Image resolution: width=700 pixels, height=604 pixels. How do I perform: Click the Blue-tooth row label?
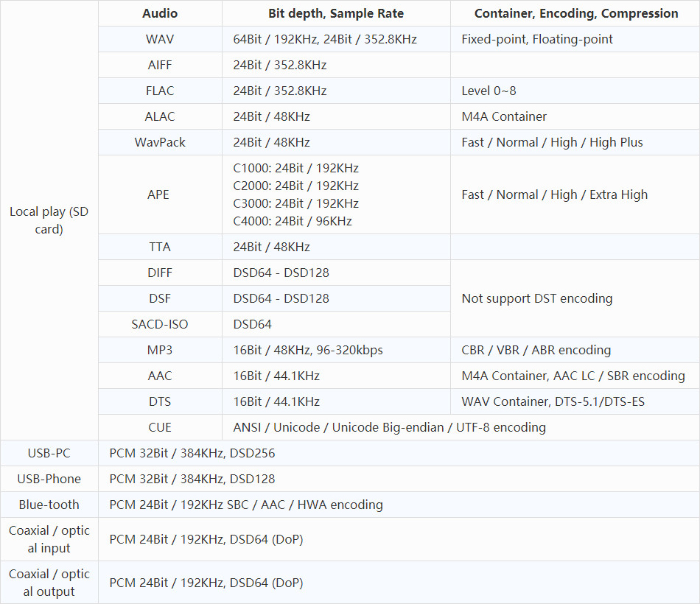click(x=49, y=505)
